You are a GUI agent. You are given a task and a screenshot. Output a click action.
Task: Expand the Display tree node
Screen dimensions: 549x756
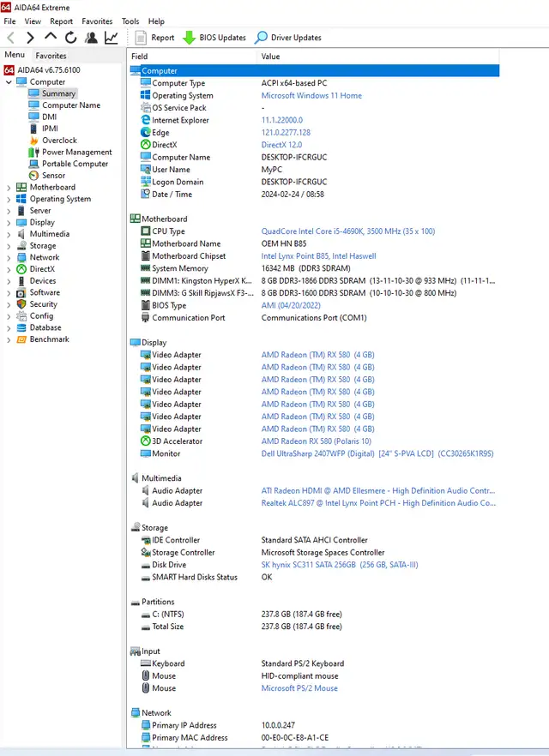pyautogui.click(x=9, y=223)
